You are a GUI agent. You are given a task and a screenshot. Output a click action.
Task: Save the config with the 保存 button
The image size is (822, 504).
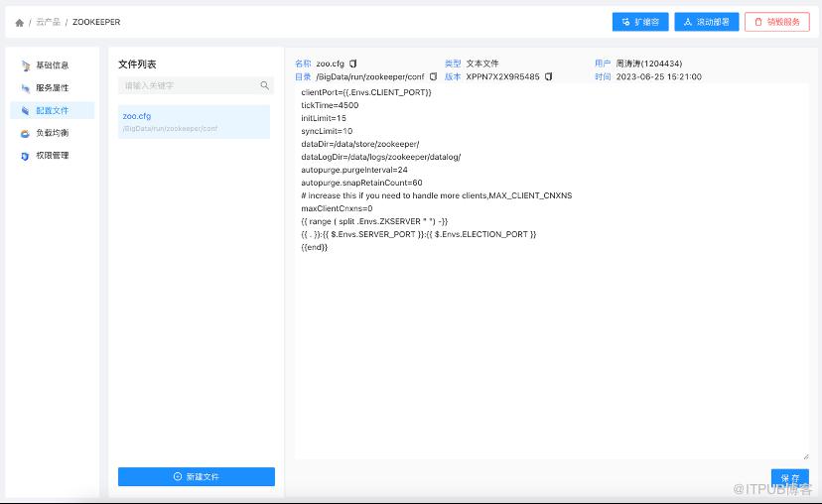789,477
